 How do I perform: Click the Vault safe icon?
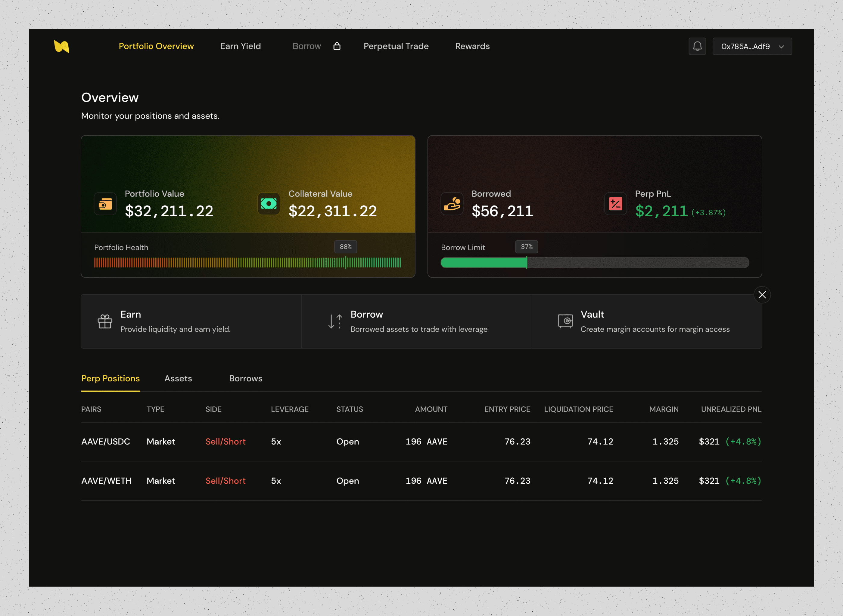(x=565, y=321)
